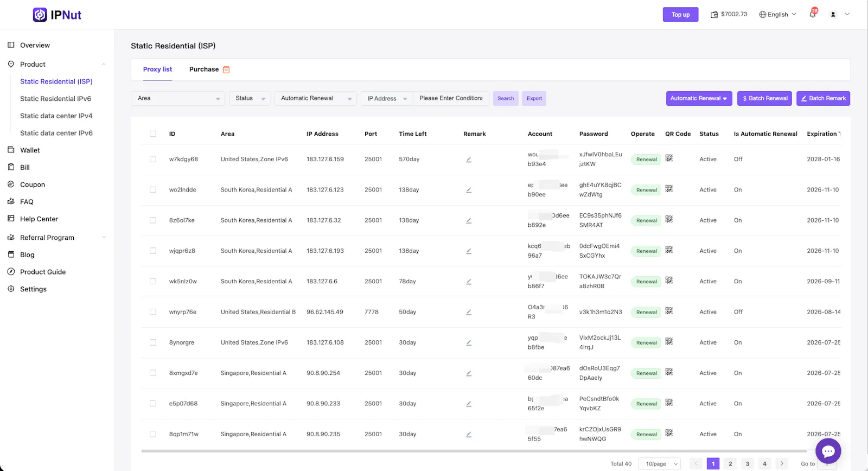Screen dimensions: 868x471
Task: Go to next page arrow in pagination
Action: click(782, 464)
